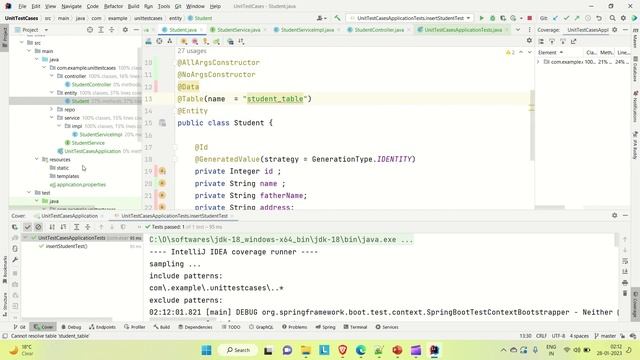Sort test results alphabetically

pos(52,227)
